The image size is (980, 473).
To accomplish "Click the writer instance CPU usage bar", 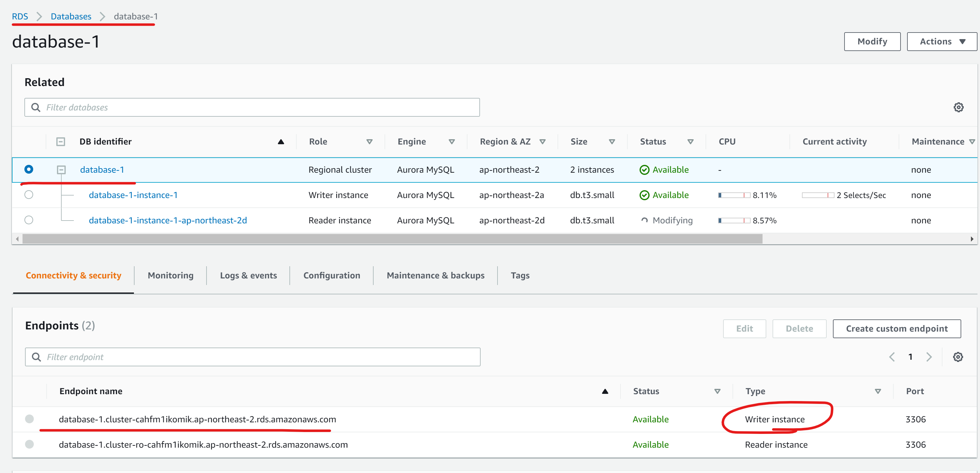I will click(734, 195).
